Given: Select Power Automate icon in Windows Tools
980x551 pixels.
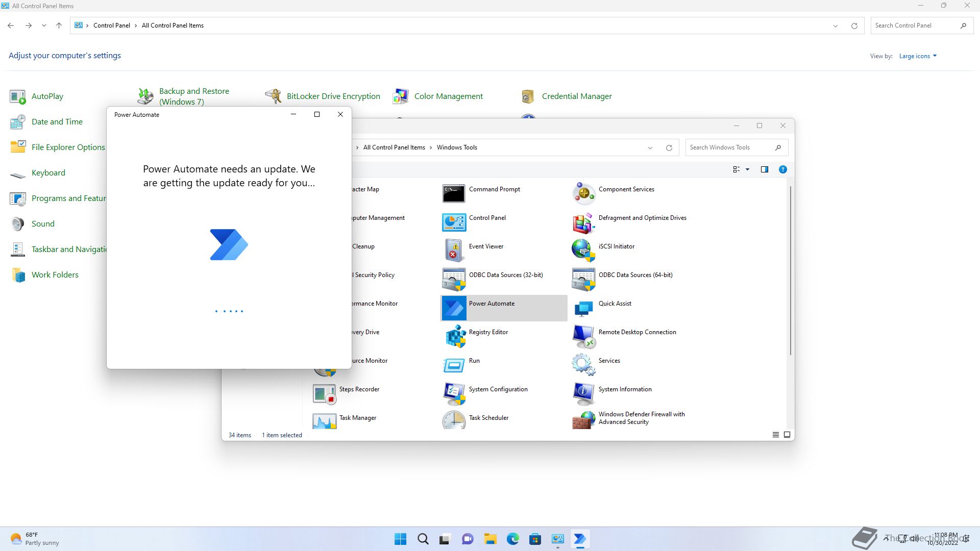Looking at the screenshot, I should tap(454, 308).
